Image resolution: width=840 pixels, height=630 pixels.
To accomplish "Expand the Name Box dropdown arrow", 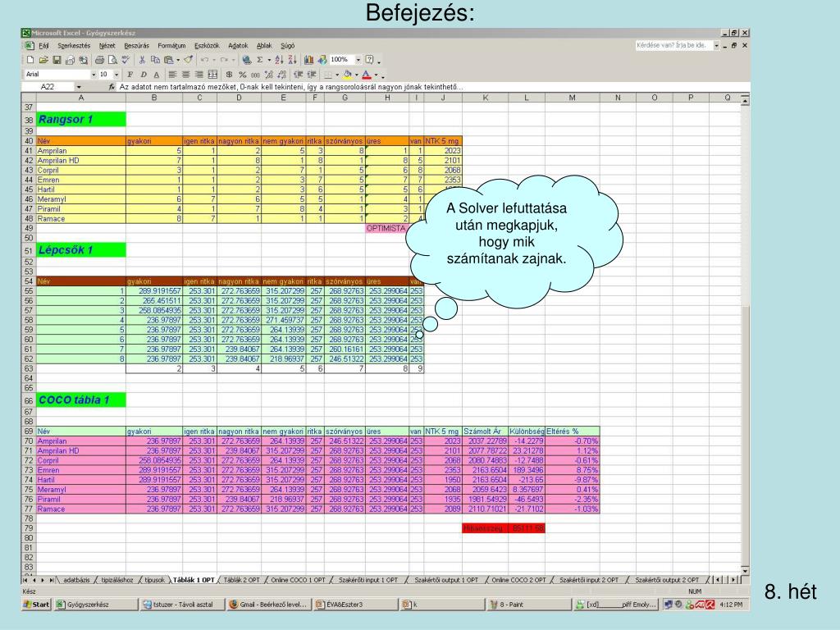I will click(79, 87).
